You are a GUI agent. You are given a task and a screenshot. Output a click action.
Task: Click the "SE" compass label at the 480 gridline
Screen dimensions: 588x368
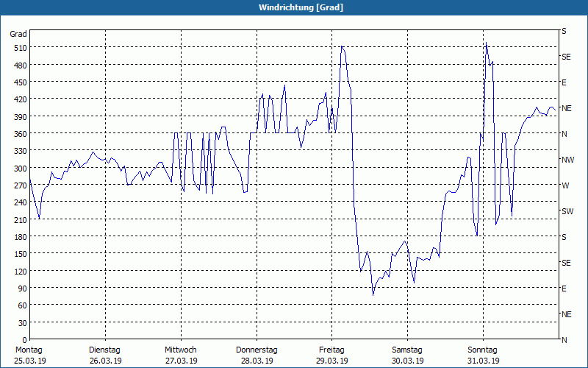(x=566, y=57)
